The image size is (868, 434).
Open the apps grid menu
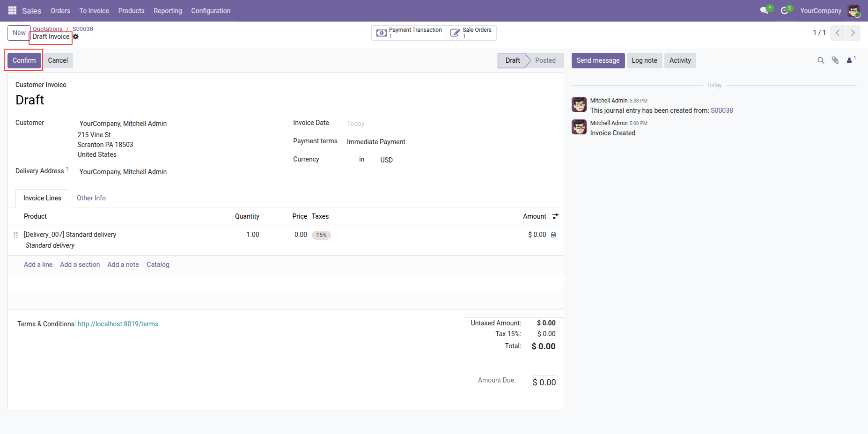[13, 10]
